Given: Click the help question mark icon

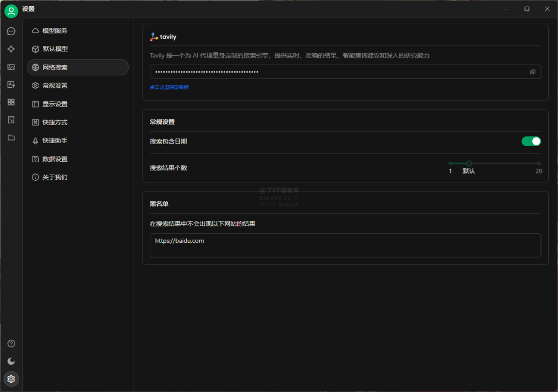Looking at the screenshot, I should tap(11, 343).
